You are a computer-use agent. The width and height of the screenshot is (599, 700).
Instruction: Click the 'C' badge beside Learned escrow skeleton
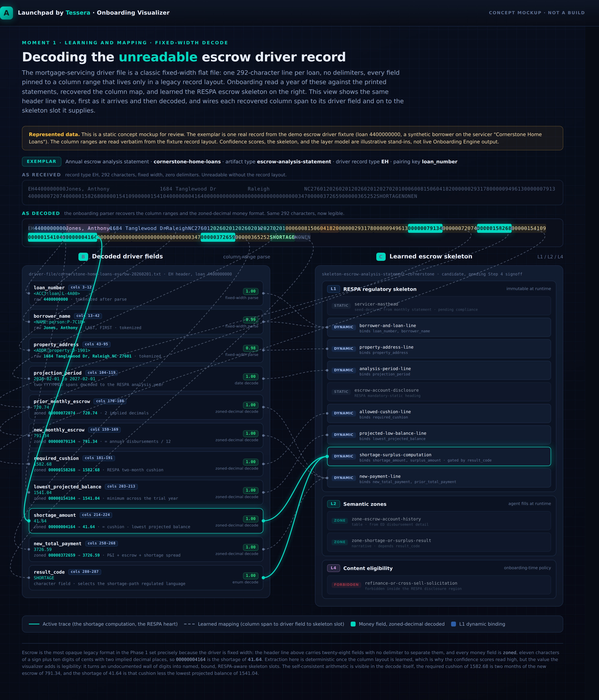(x=381, y=257)
